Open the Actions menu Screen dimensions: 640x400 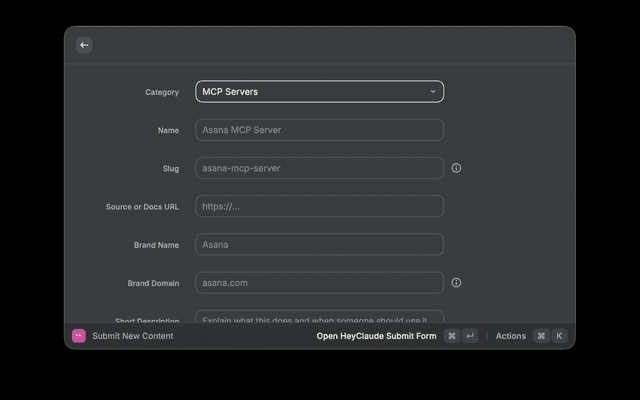511,336
